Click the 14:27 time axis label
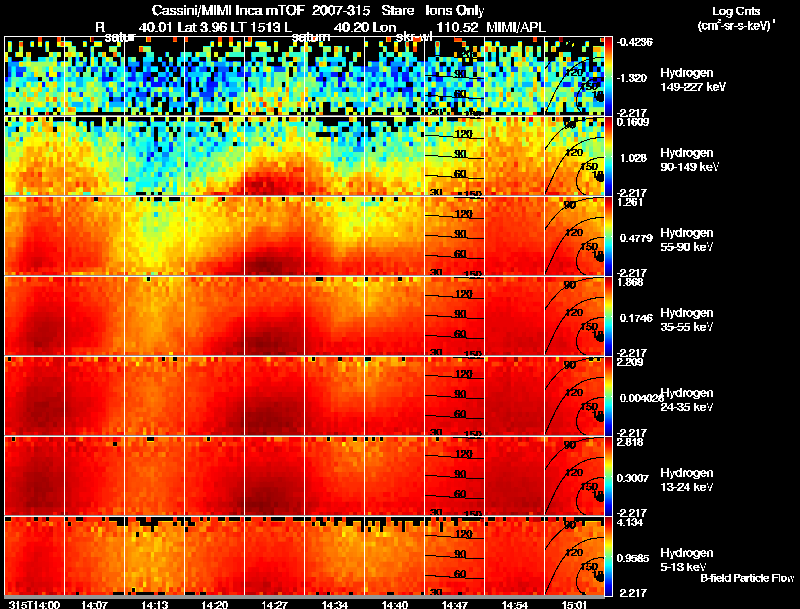Screen dimensions: 800x609 [x=274, y=605]
